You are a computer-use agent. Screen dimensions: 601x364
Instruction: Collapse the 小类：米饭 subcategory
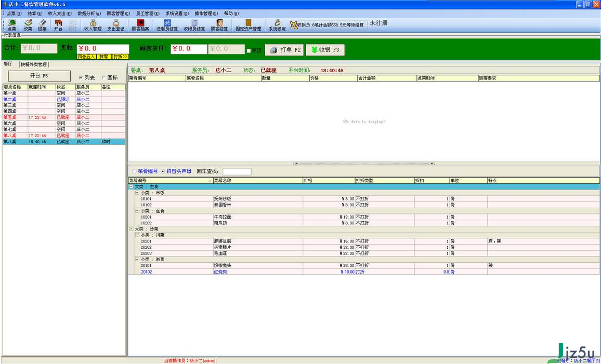point(137,193)
